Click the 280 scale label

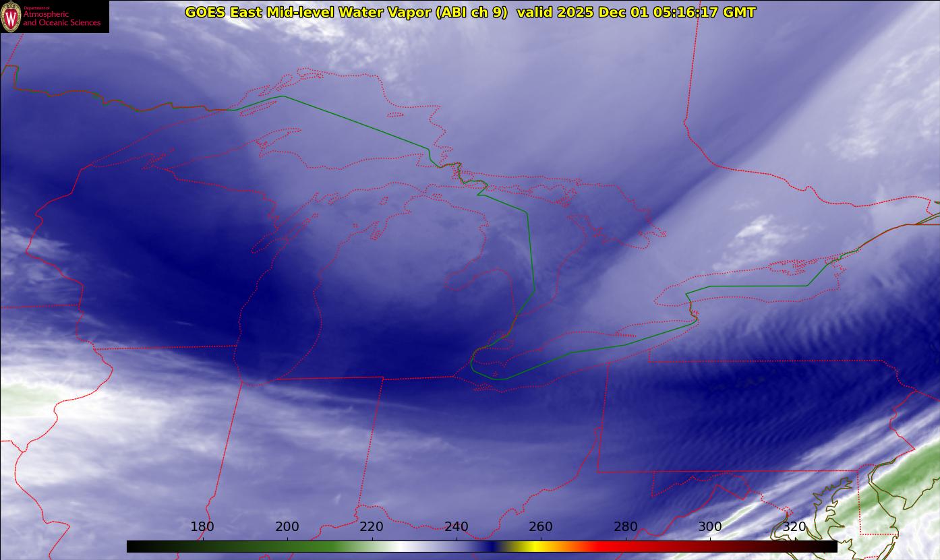point(626,527)
